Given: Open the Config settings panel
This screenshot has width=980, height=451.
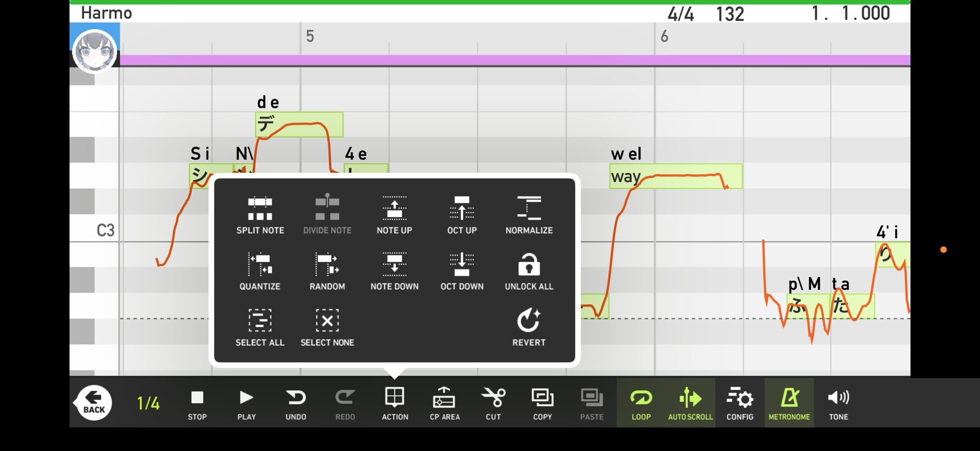Looking at the screenshot, I should 740,403.
